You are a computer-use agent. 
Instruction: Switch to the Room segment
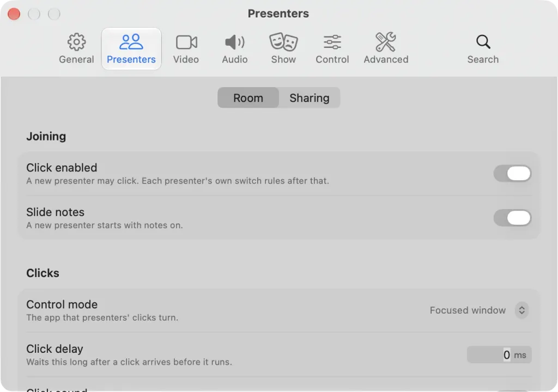pos(248,98)
